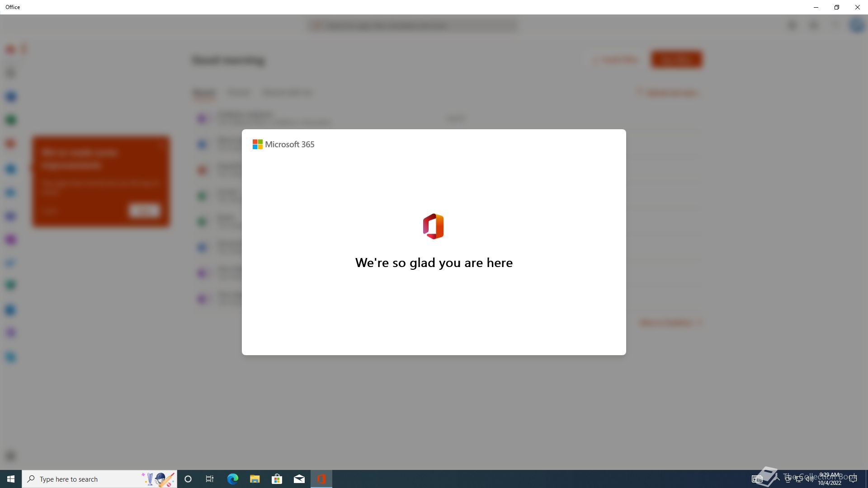Select the Office app taskbar button

[321, 479]
